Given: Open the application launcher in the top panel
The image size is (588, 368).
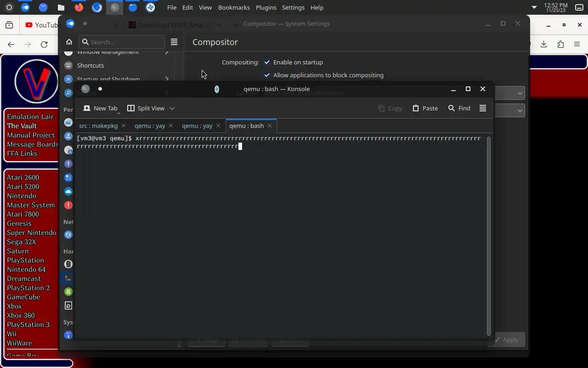Looking at the screenshot, I should click(8, 7).
